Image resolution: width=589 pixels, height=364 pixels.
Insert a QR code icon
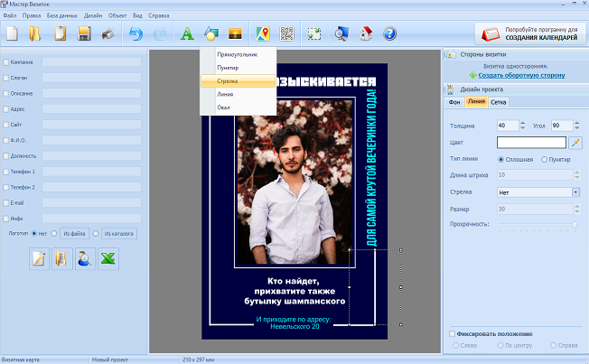tap(287, 33)
